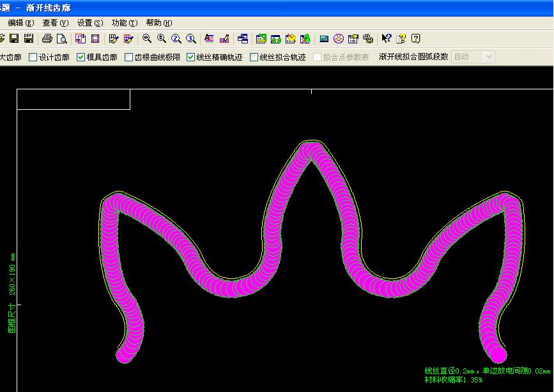Click the purple single frame icon
This screenshot has width=554, height=392.
(x=95, y=38)
